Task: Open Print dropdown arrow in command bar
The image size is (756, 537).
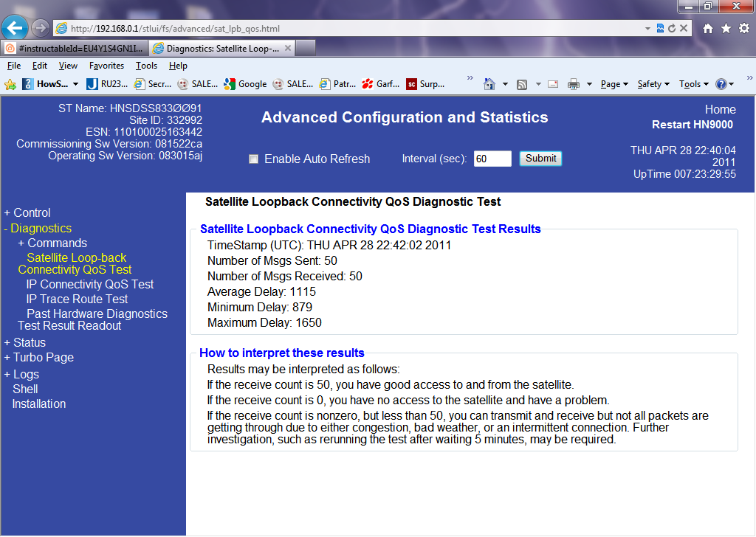Action: 589,84
